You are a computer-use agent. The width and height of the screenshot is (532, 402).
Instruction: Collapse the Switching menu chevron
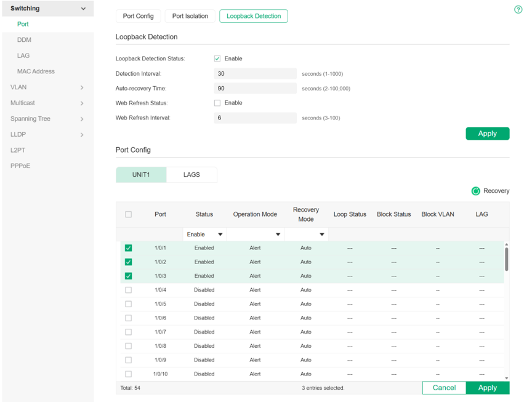coord(83,9)
